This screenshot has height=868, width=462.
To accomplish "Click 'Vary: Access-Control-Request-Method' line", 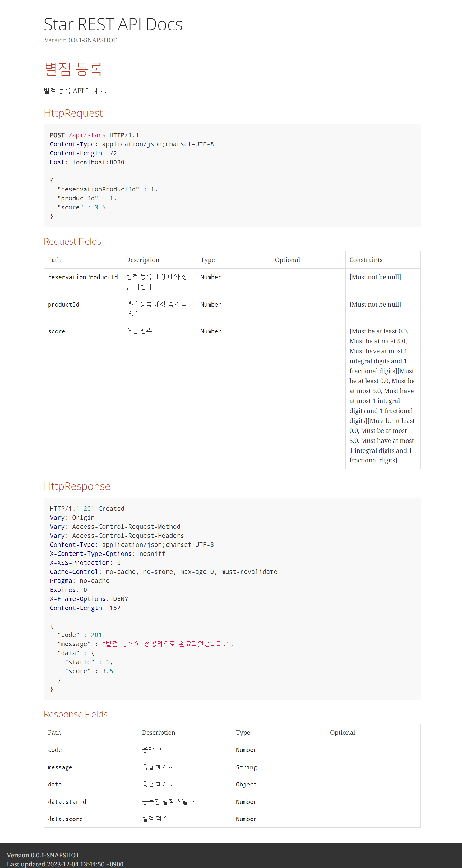I will tap(115, 527).
